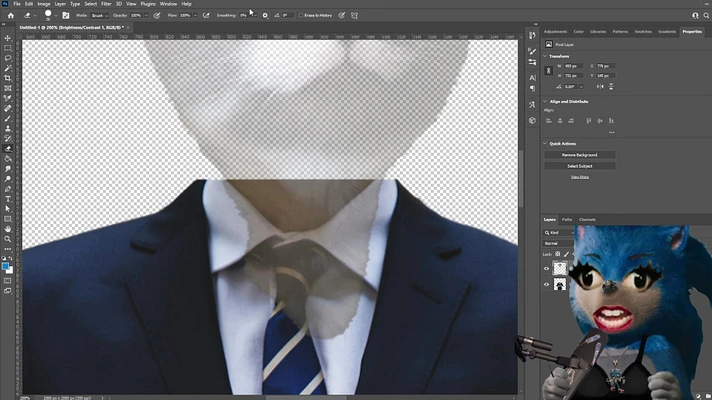Toggle the brush settings panel button
This screenshot has height=400, width=712.
click(x=66, y=15)
